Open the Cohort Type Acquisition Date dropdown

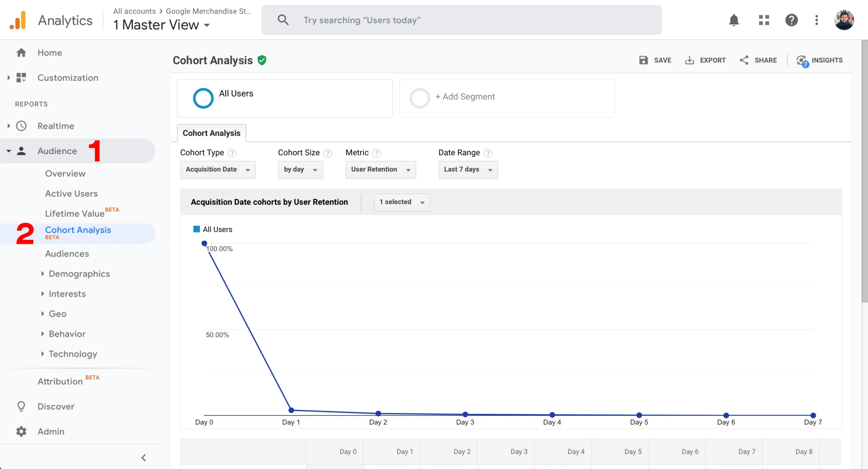tap(217, 170)
